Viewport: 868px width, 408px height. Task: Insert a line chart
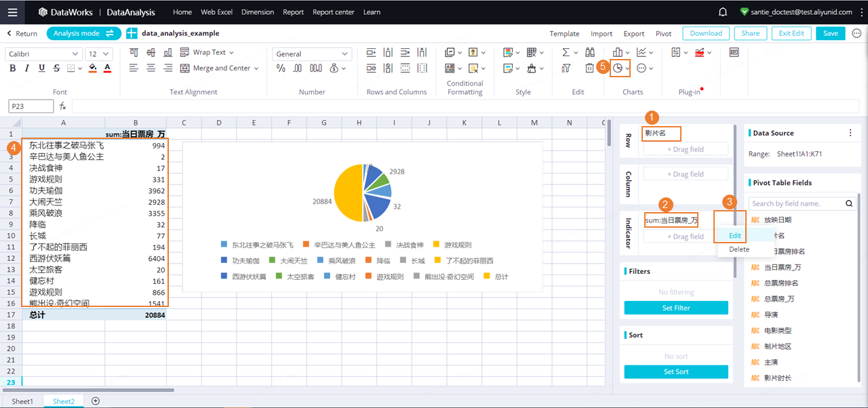click(641, 52)
